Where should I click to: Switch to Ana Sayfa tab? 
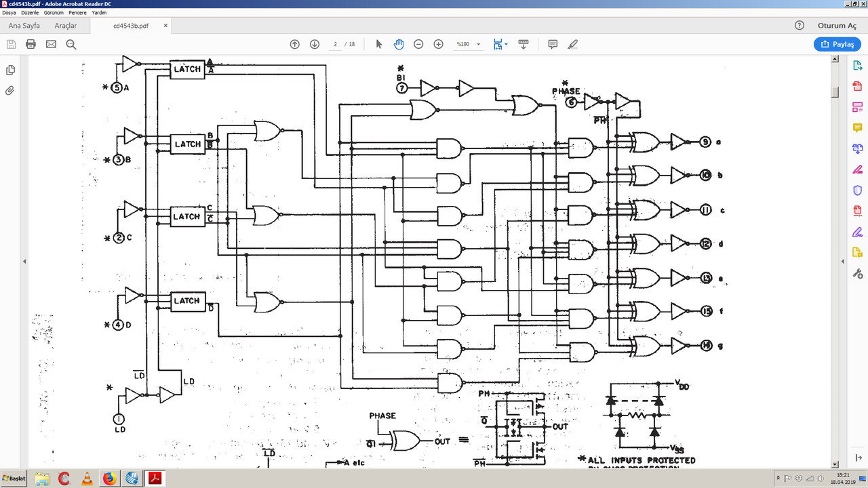(24, 26)
